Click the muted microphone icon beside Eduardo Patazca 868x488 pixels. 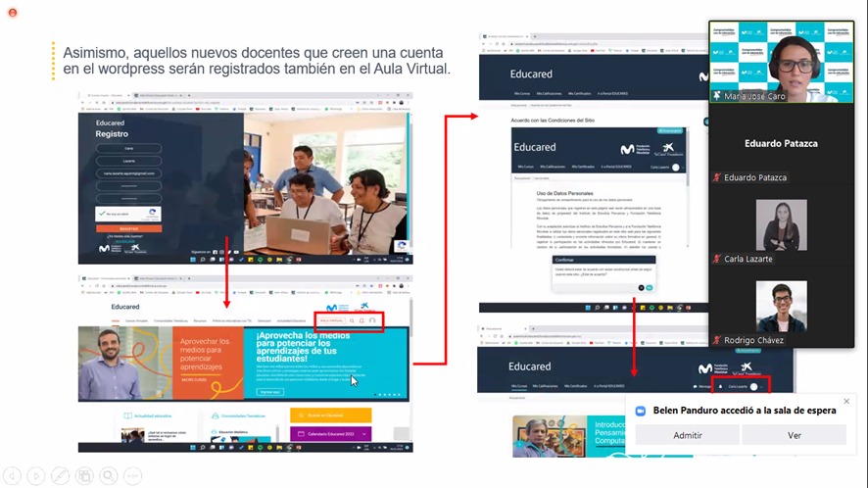[x=717, y=177]
